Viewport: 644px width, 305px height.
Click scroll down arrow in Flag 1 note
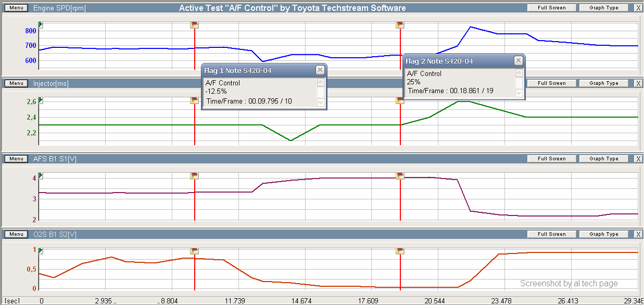click(x=320, y=103)
